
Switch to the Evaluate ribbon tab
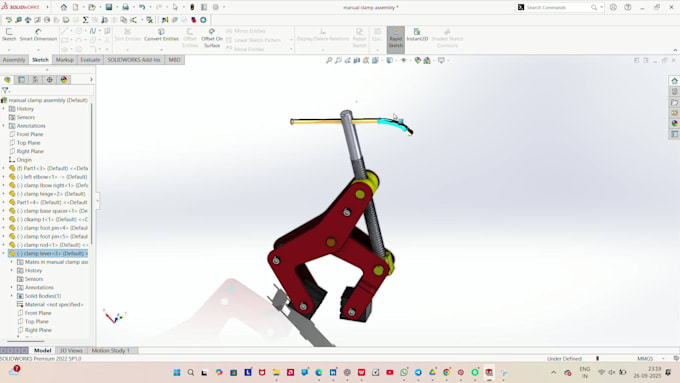click(x=90, y=60)
